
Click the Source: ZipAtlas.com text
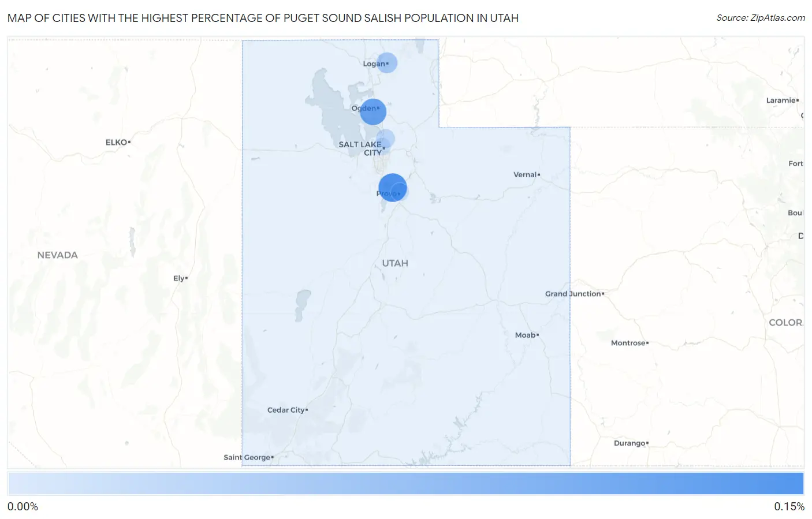[761, 18]
